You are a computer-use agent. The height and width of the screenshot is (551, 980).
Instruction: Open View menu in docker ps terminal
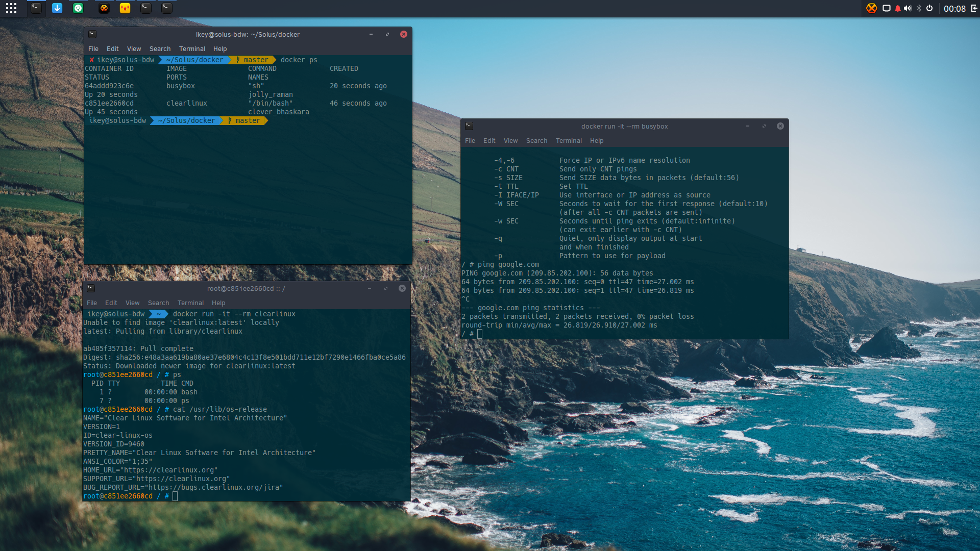pyautogui.click(x=134, y=49)
